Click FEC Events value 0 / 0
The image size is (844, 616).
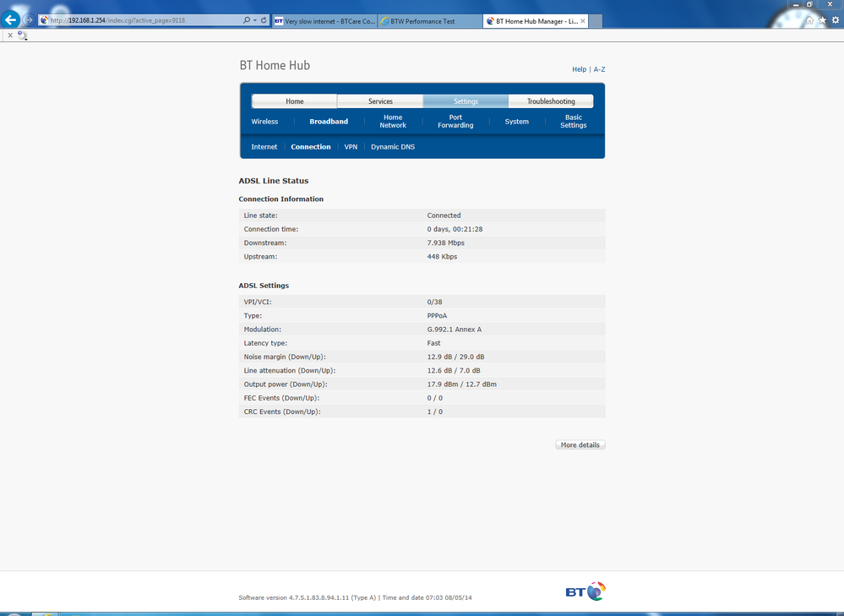434,399
